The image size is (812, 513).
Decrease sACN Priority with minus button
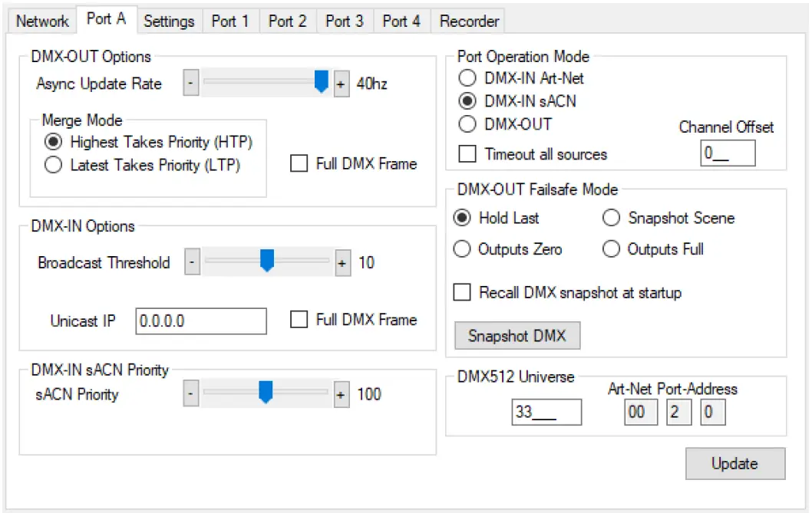(190, 394)
